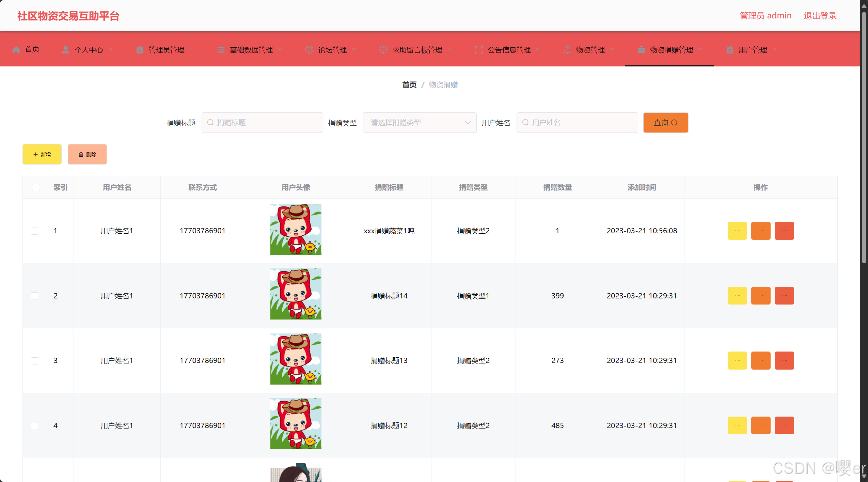Click the bell icon next to 物资管理
Screen dimensions: 868x482
point(567,50)
